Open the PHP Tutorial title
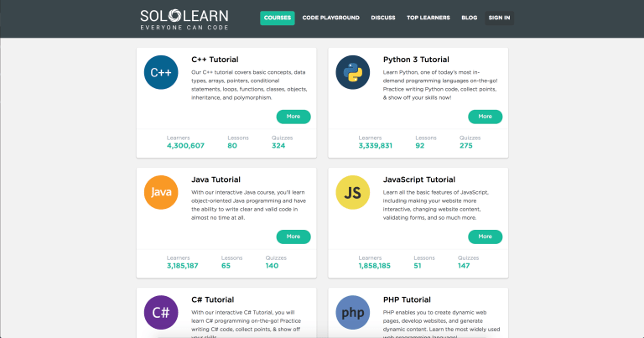 [x=407, y=299]
